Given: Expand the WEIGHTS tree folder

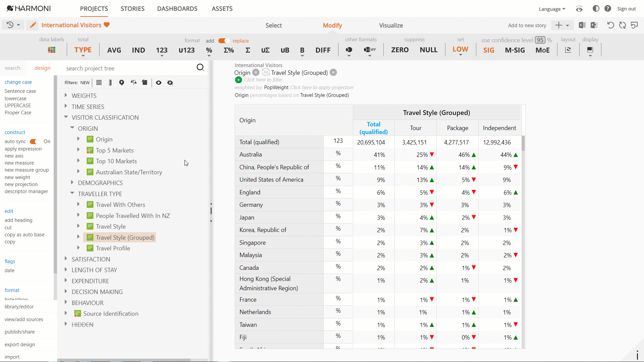Looking at the screenshot, I should 66,96.
